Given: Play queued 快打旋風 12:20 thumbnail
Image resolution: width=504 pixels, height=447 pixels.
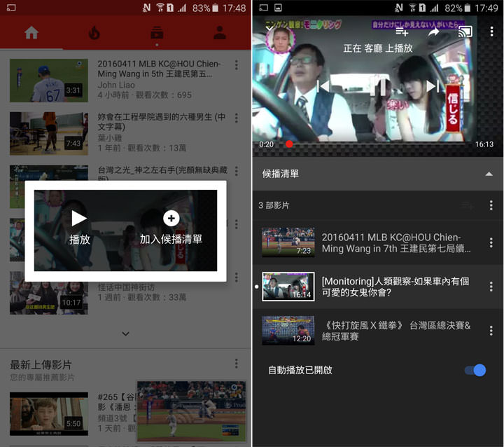Looking at the screenshot, I should [288, 331].
